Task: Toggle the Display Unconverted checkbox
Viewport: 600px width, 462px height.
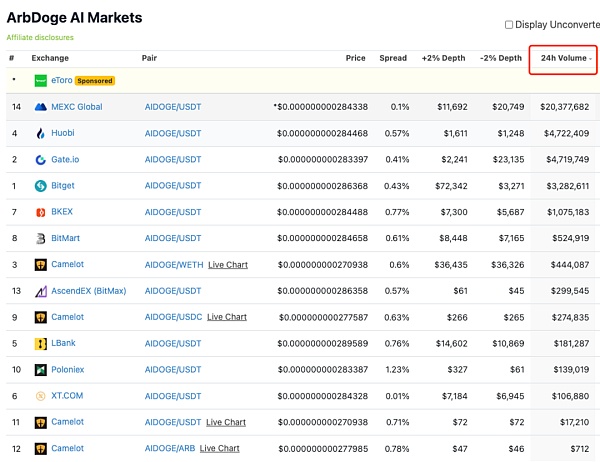Action: click(509, 24)
